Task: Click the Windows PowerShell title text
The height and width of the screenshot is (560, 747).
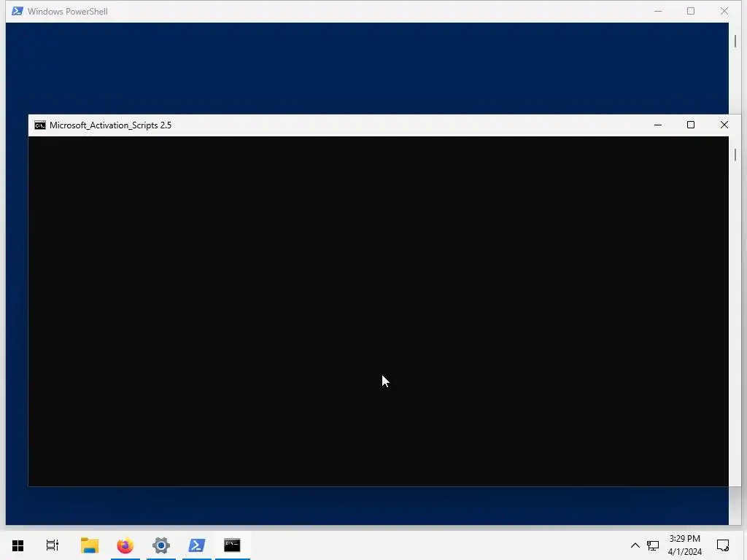Action: 68,12
